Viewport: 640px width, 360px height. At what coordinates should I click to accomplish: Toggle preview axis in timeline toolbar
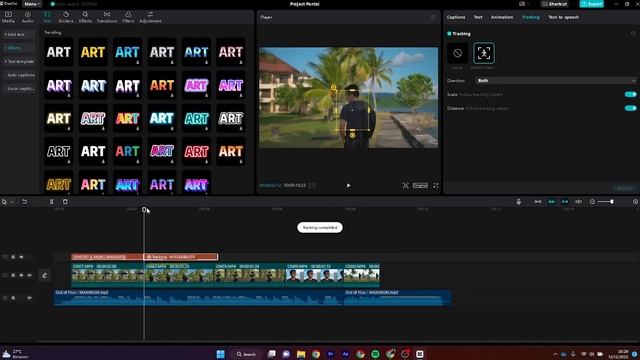[x=578, y=202]
